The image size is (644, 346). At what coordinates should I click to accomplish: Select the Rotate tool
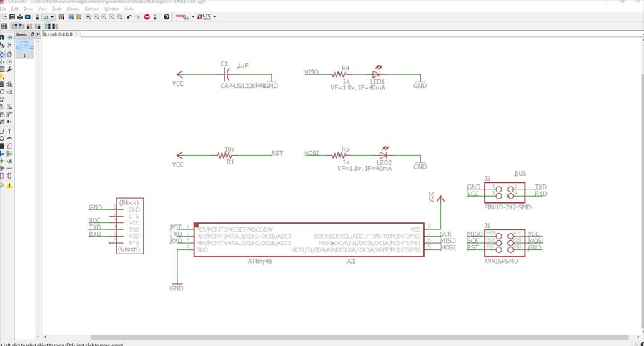[x=9, y=62]
